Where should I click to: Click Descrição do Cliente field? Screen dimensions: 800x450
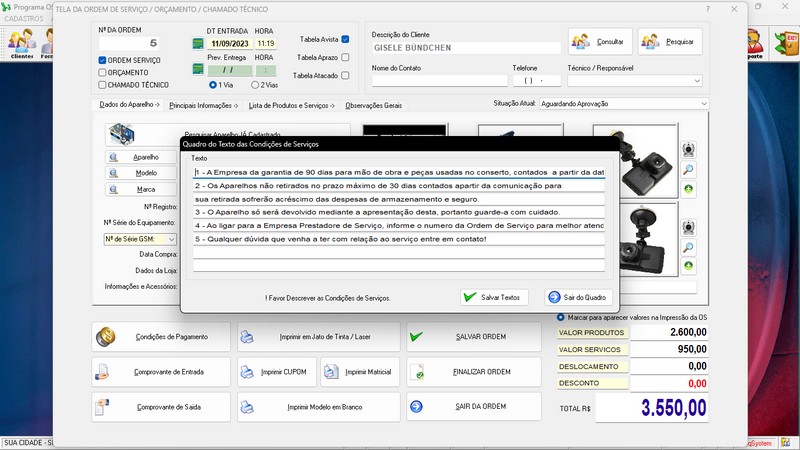point(466,47)
